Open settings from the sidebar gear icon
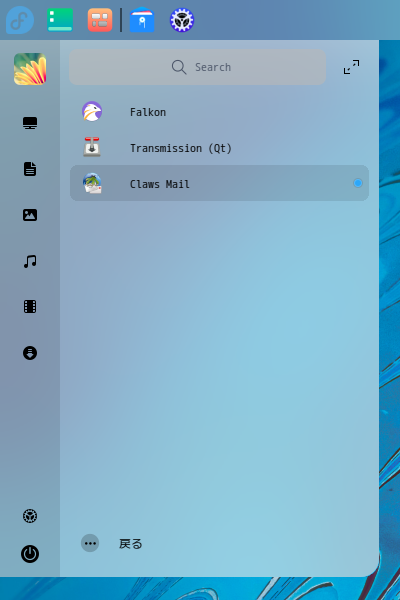 (30, 516)
